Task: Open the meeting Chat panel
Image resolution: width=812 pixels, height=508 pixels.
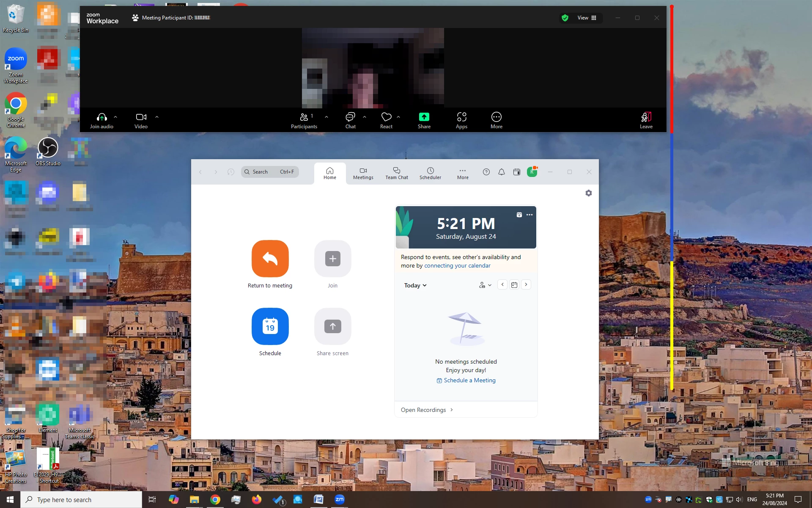Action: pyautogui.click(x=350, y=117)
